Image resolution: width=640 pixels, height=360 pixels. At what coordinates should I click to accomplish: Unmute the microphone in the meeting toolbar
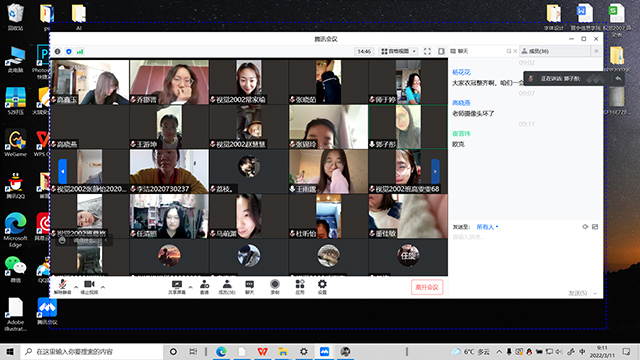pyautogui.click(x=62, y=287)
